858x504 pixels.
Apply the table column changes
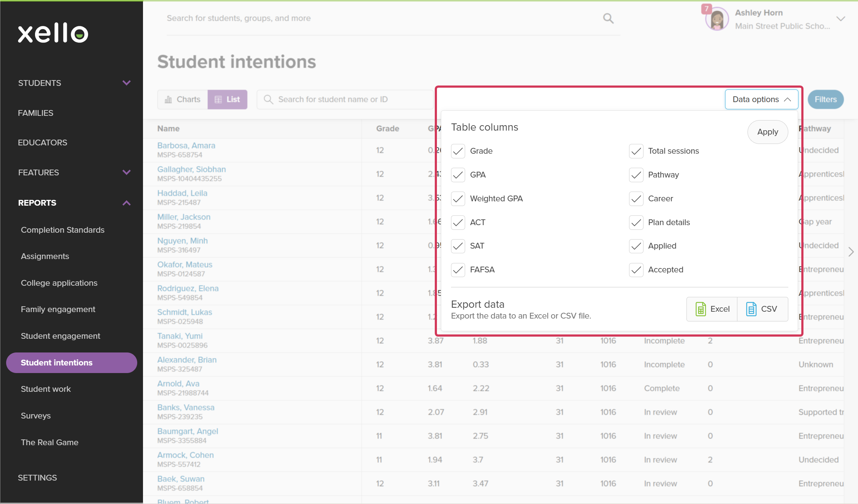(768, 132)
